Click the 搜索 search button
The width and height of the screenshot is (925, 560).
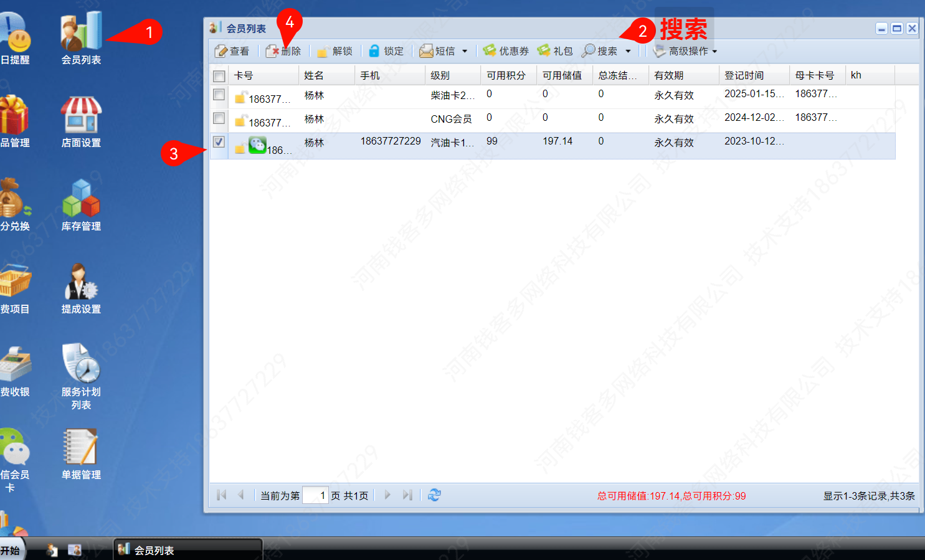(x=600, y=51)
